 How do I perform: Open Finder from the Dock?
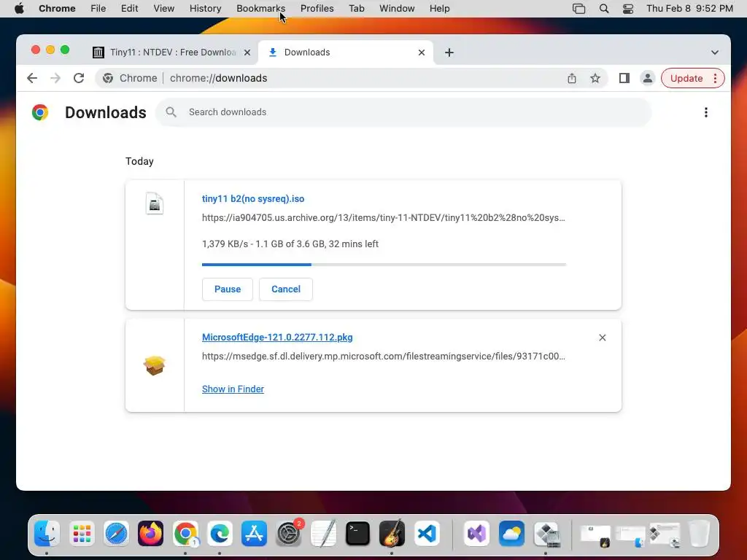(x=47, y=533)
